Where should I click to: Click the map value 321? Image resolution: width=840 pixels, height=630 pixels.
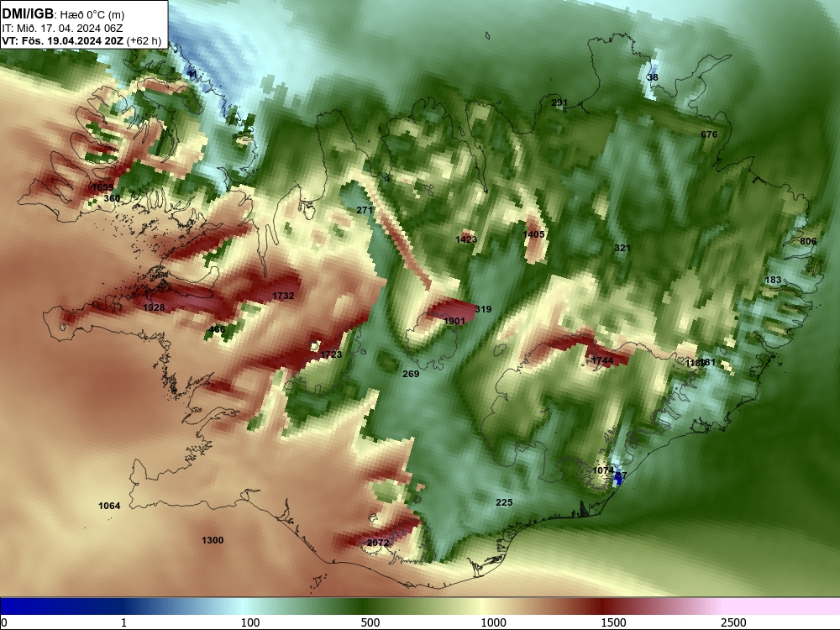622,248
